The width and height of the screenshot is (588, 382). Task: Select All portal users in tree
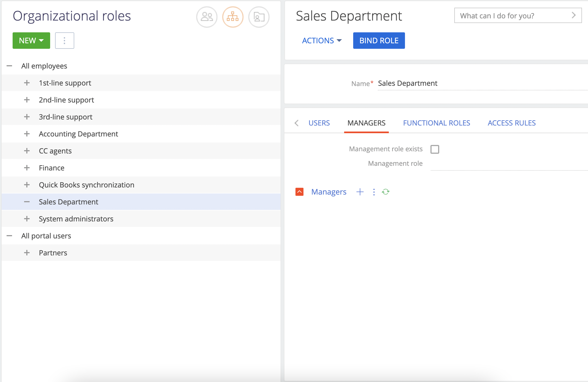[x=46, y=236]
